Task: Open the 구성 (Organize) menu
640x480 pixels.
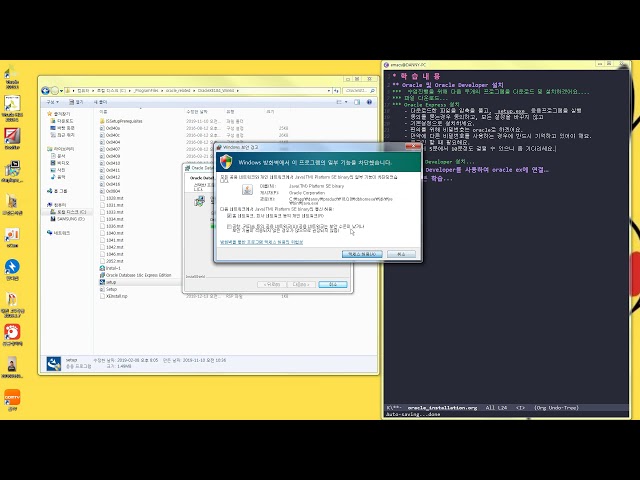Action: tap(52, 102)
